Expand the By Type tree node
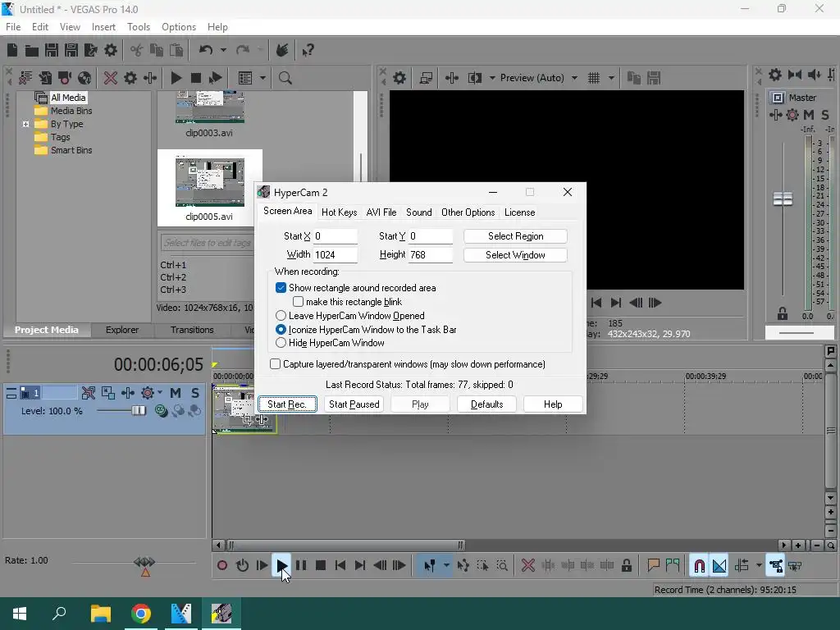The height and width of the screenshot is (630, 840). 25,124
